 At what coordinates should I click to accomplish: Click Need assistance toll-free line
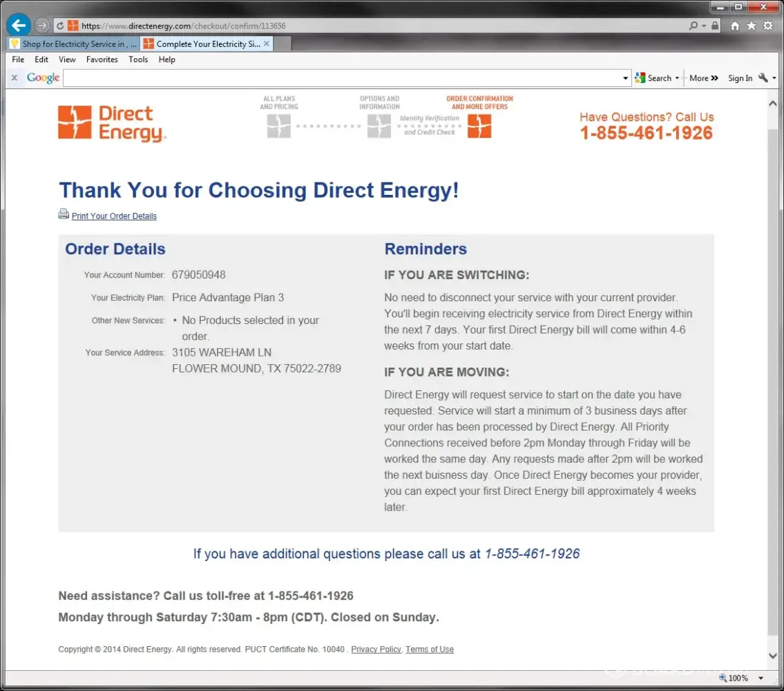coord(206,596)
